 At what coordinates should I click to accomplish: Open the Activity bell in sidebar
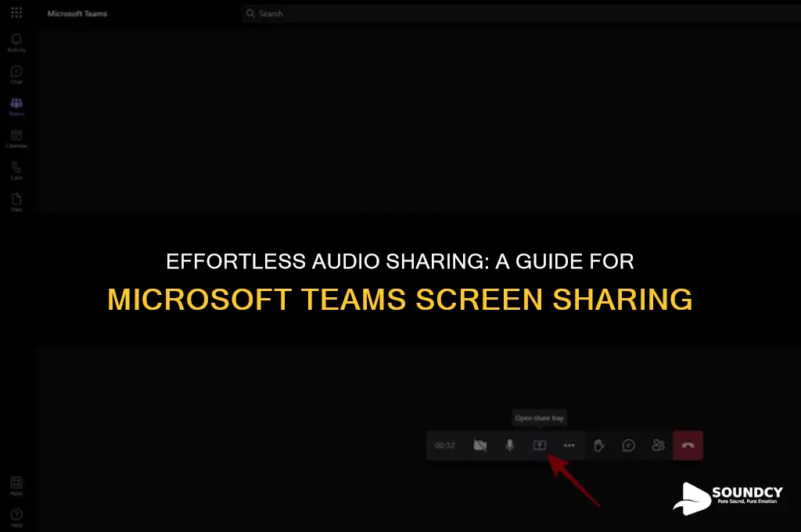tap(16, 43)
